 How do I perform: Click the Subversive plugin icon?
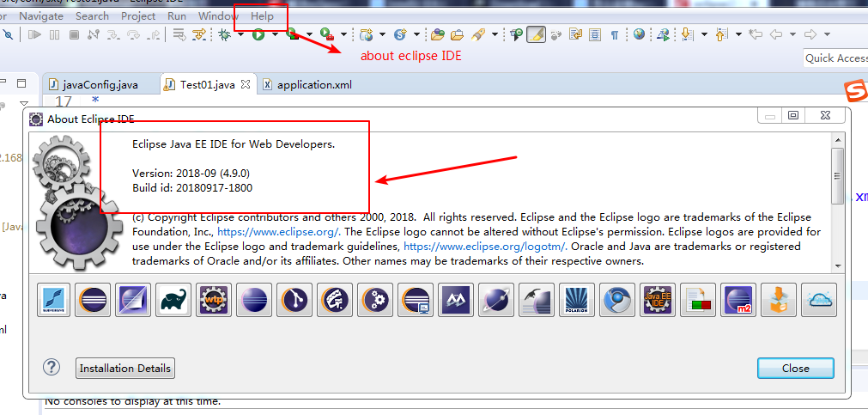[54, 300]
